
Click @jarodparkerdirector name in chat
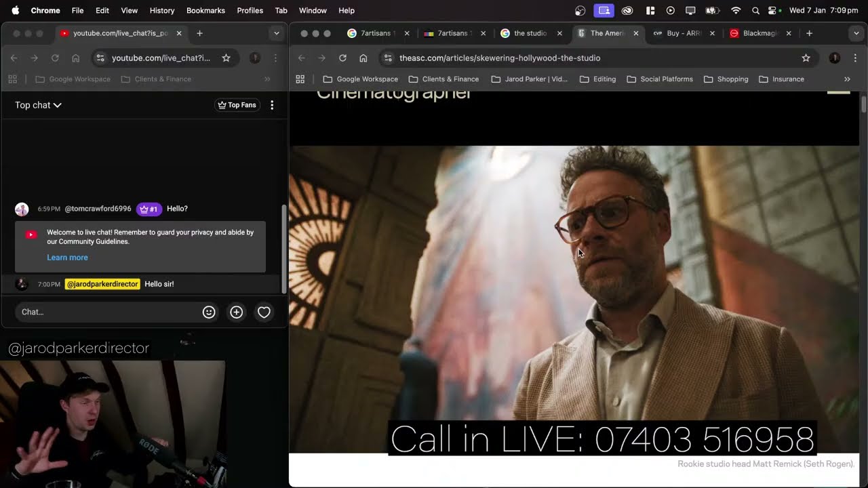tap(102, 284)
